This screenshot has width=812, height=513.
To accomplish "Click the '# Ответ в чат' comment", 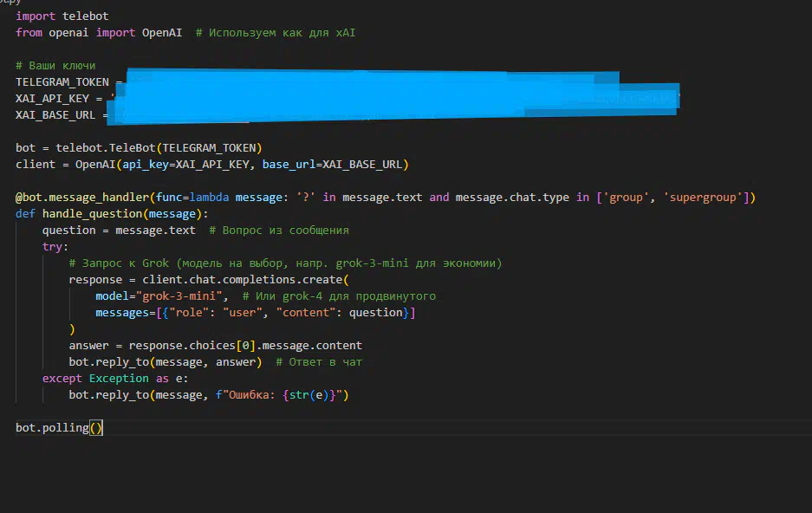I will click(319, 362).
